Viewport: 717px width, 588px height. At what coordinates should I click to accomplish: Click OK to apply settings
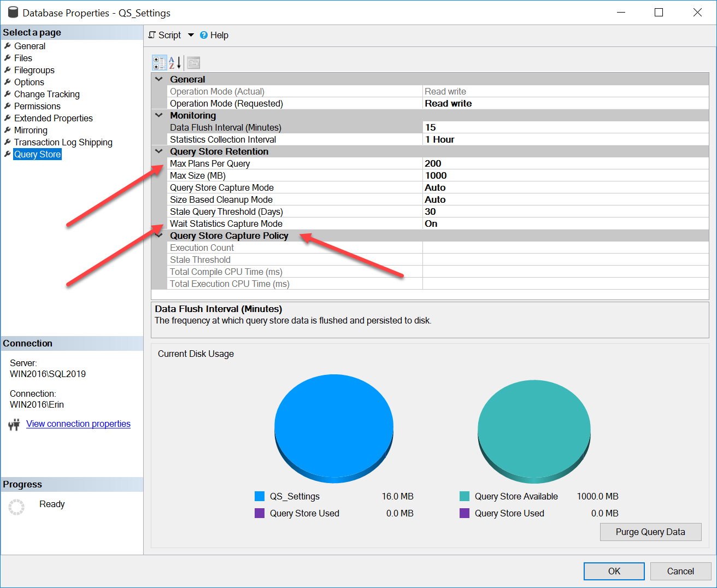pos(614,571)
